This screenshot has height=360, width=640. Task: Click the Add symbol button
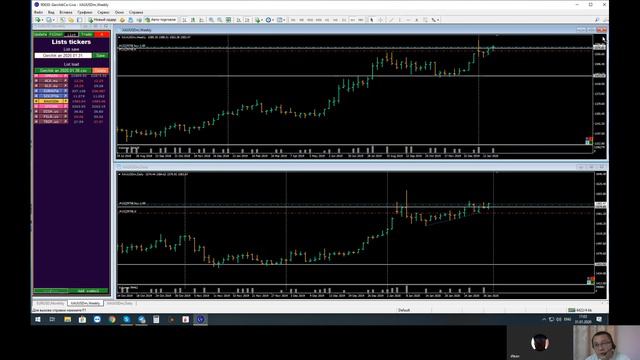point(88,291)
